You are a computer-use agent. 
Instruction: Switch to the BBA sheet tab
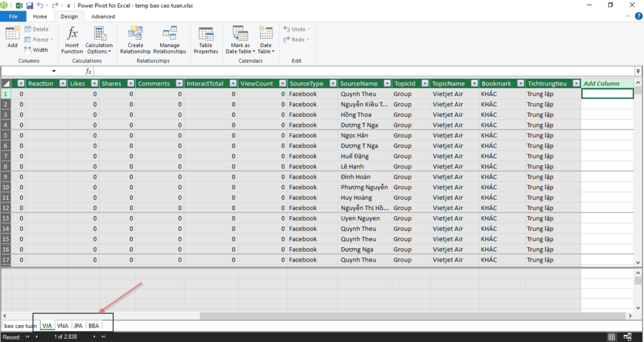click(94, 326)
